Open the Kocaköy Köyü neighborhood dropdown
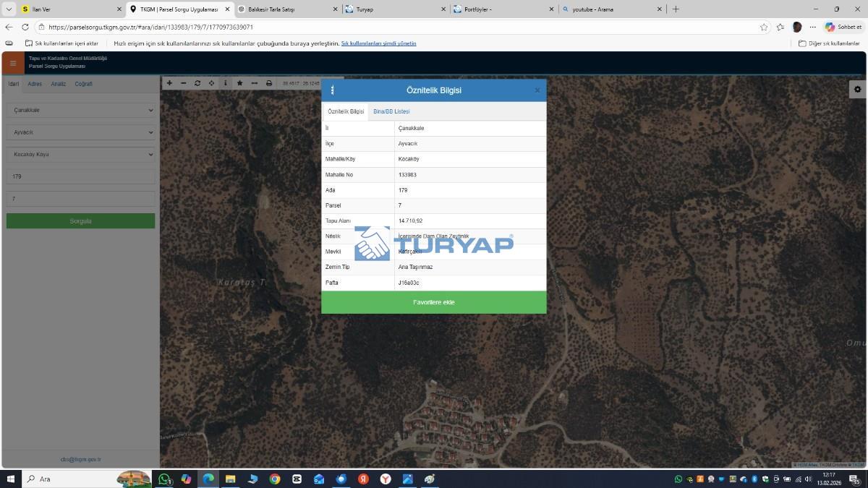The width and height of the screenshot is (868, 488). tap(80, 154)
